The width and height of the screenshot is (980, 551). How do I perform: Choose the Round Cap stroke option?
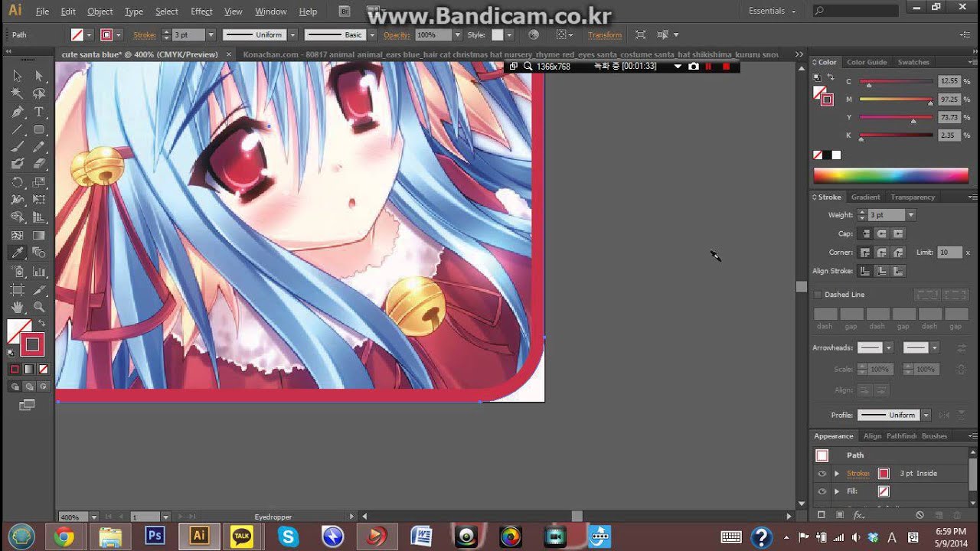(x=881, y=233)
